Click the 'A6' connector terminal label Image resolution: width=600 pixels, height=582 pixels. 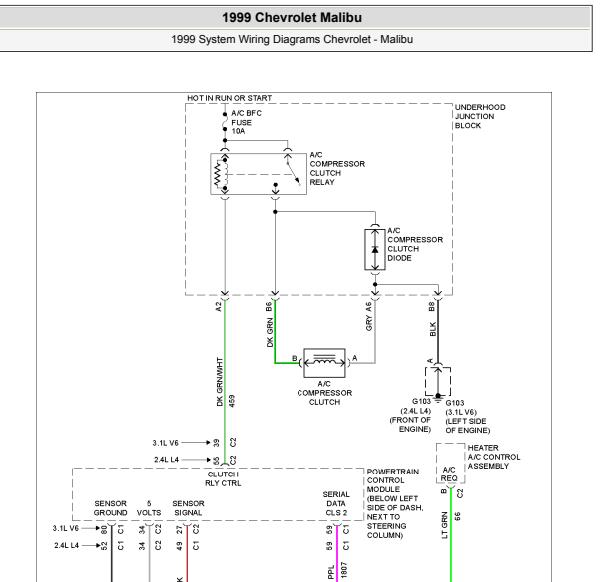pyautogui.click(x=368, y=306)
